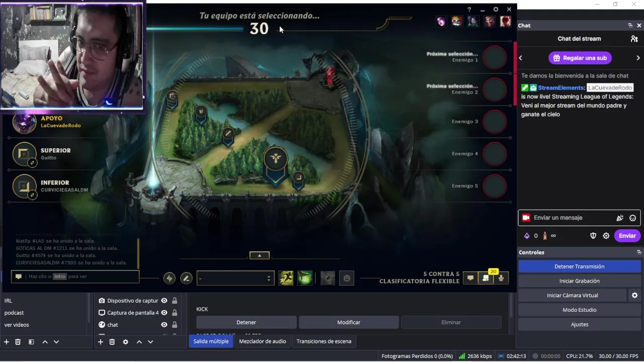The image size is (644, 362).
Task: Open the friends panel with 20 badge
Action: coord(486,278)
